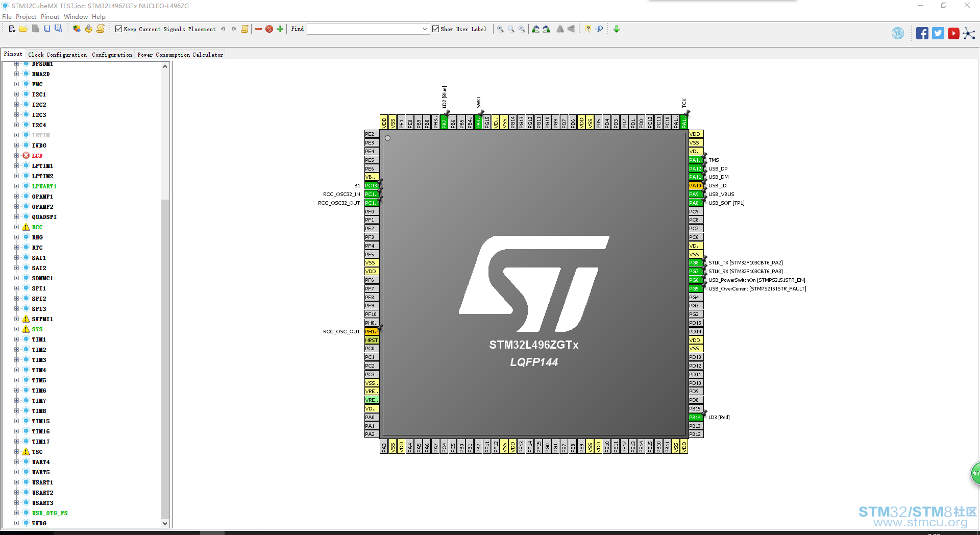980x535 pixels.
Task: Switch to the Configuration tab
Action: point(112,55)
